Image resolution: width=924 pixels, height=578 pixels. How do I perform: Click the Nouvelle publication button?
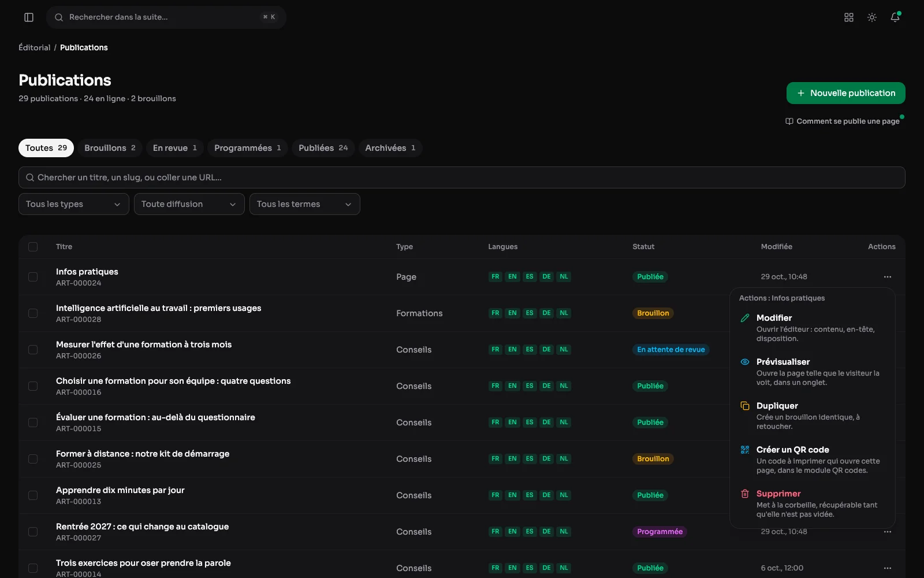point(845,93)
